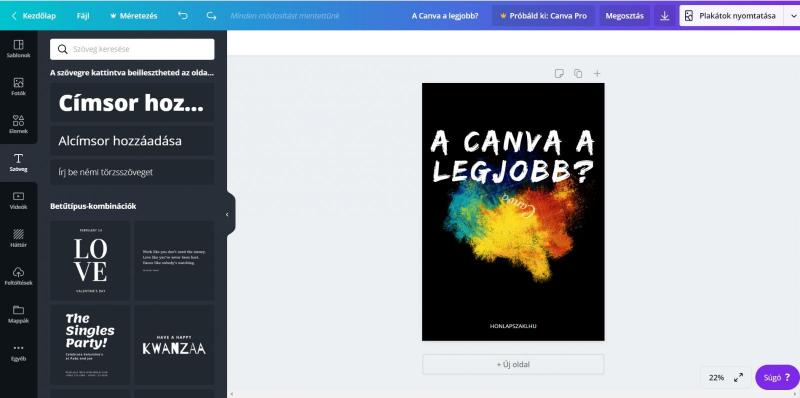Open the Videók sidebar panel
This screenshot has height=398, width=800.
pos(18,201)
